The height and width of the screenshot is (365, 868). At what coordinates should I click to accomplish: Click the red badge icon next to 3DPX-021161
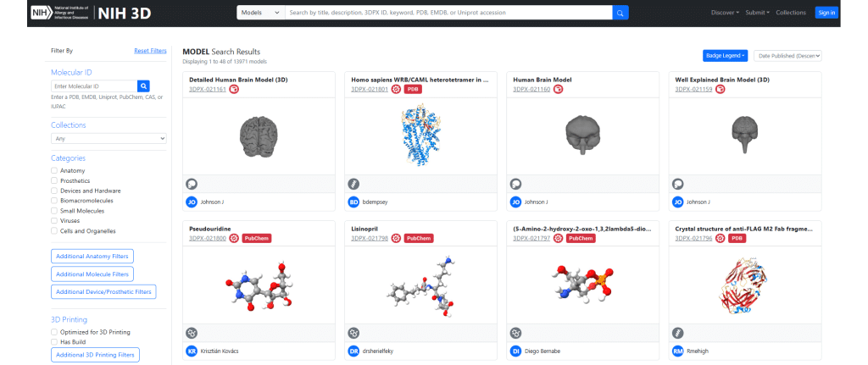tap(234, 89)
